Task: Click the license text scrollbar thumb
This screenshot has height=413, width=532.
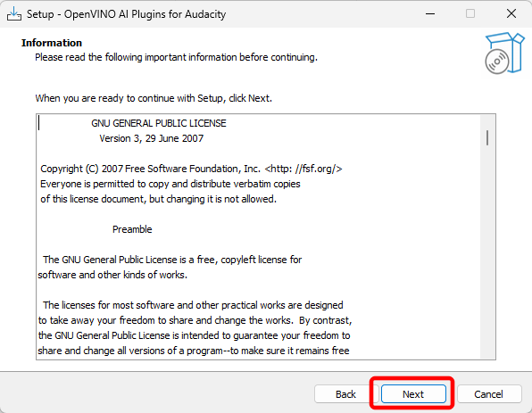Action: [x=487, y=138]
